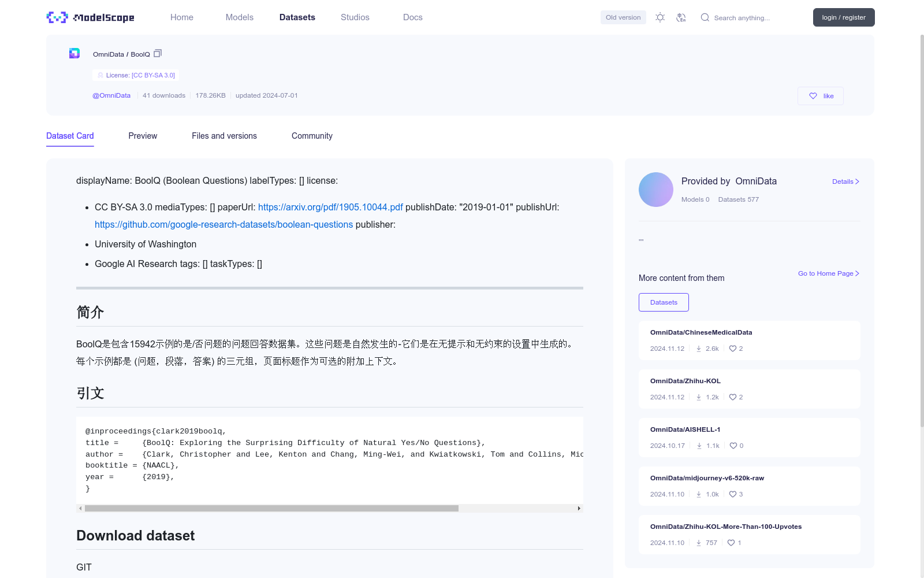Click 'updated 2024-07-01' text
Image resolution: width=924 pixels, height=578 pixels.
point(267,95)
